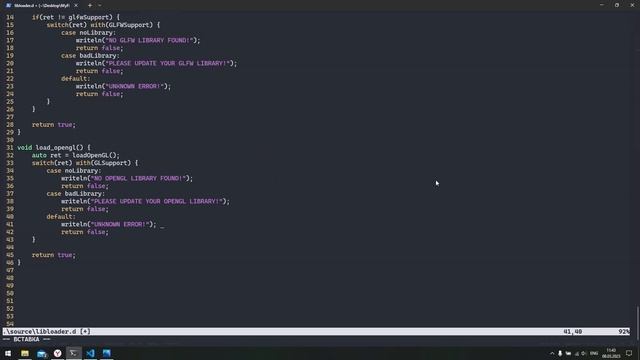Viewport: 640px width, 360px height.
Task: Click 'case badLibrary:' on line 37
Action: coord(76,194)
